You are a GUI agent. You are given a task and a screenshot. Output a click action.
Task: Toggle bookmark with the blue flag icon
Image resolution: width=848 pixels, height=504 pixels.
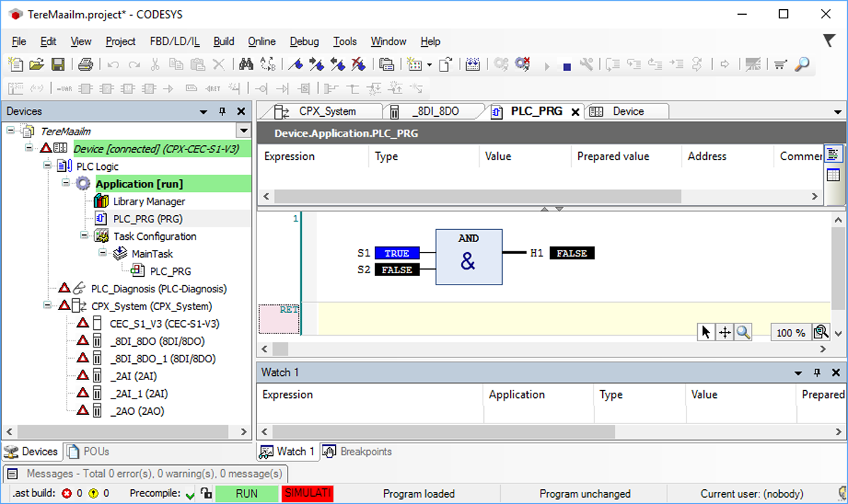tap(296, 65)
